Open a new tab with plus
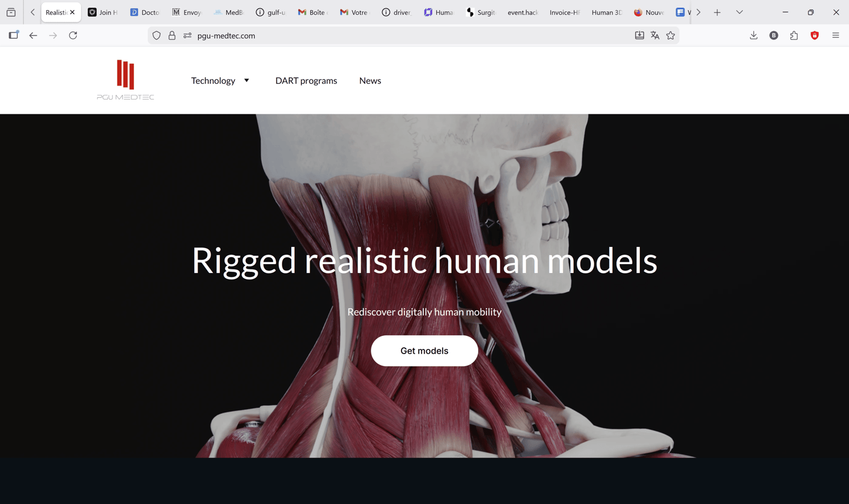The height and width of the screenshot is (504, 849). [x=717, y=12]
